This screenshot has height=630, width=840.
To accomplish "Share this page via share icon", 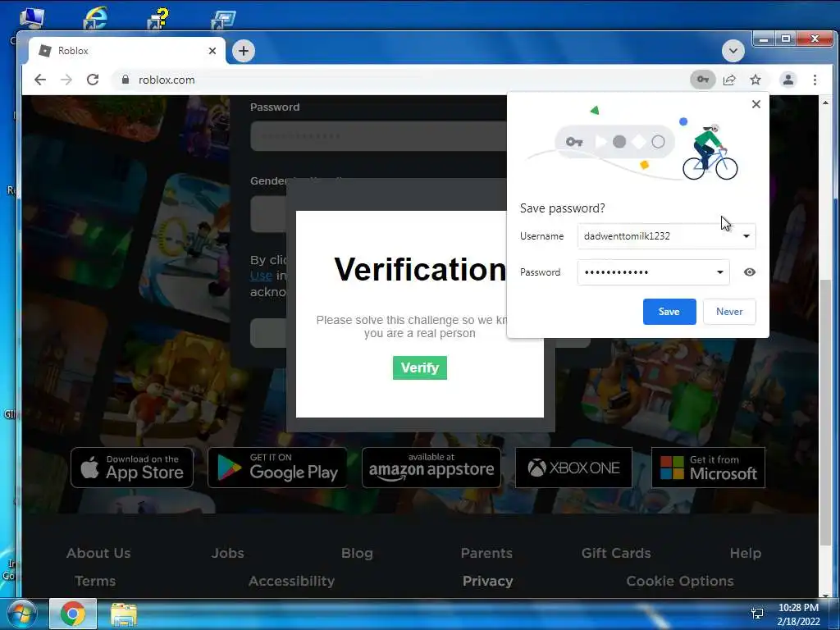I will point(729,80).
